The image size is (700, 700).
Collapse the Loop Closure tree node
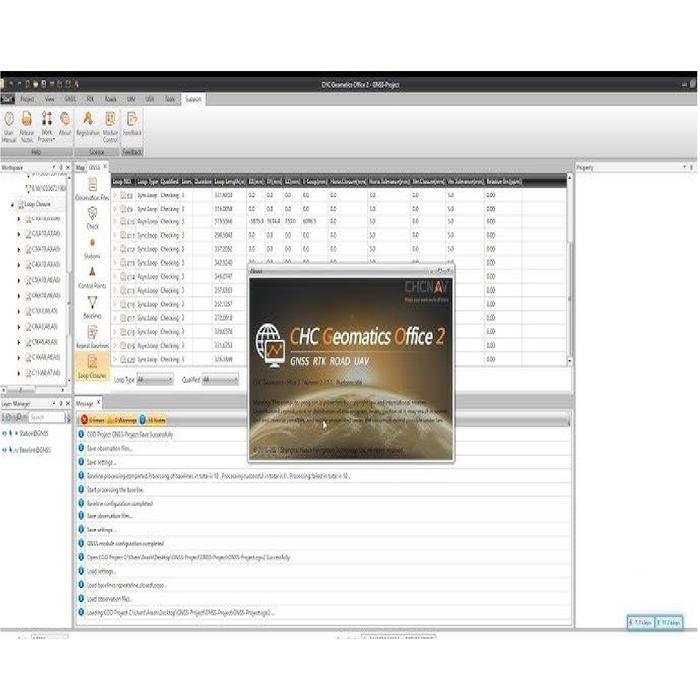(12, 204)
